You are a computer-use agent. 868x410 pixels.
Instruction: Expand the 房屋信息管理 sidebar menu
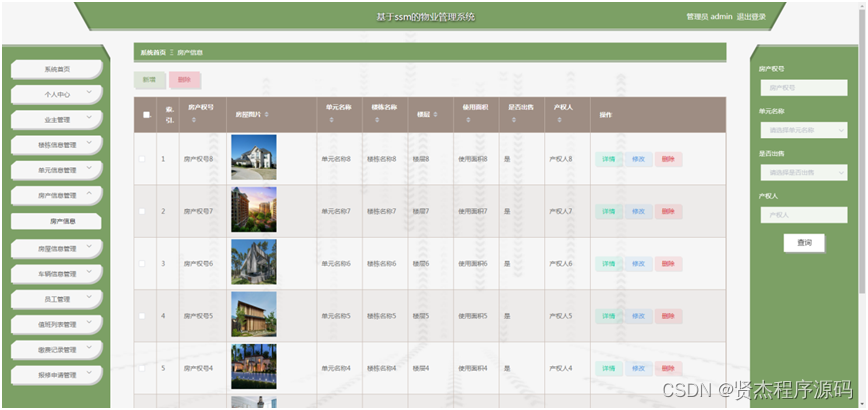[x=56, y=249]
